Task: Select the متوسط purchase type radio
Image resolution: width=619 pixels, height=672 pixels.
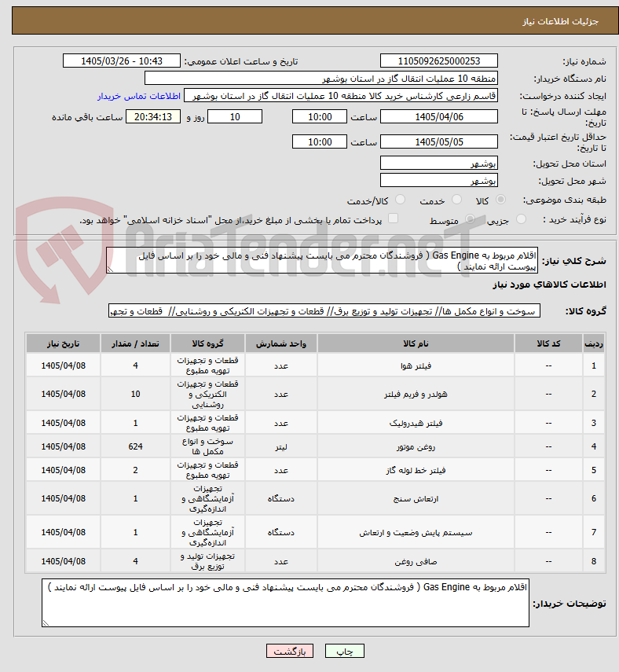Action: click(470, 219)
